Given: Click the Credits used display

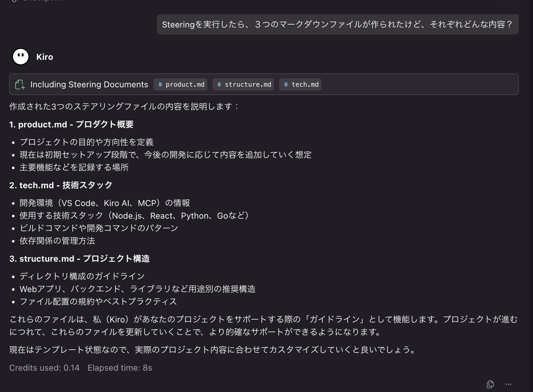Looking at the screenshot, I should click(x=44, y=368).
